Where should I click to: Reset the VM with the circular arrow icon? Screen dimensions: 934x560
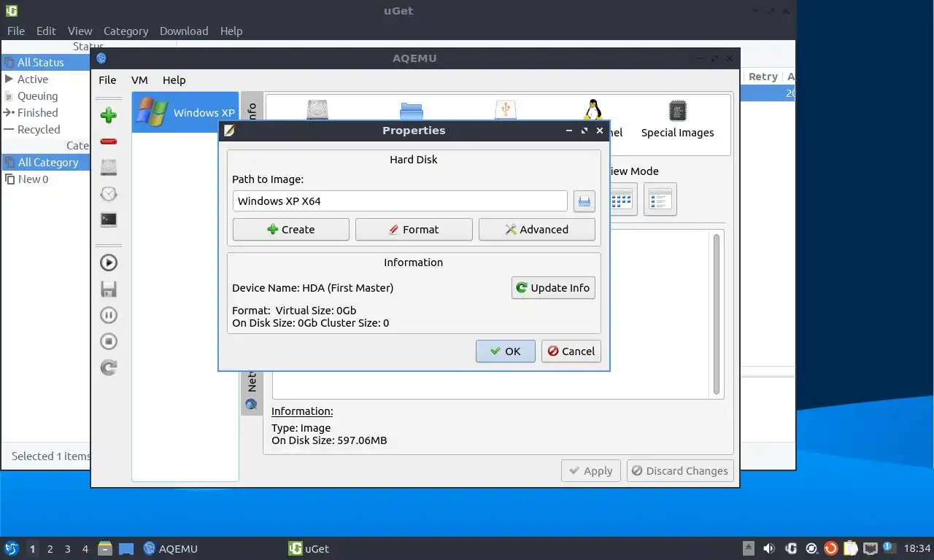click(x=109, y=367)
